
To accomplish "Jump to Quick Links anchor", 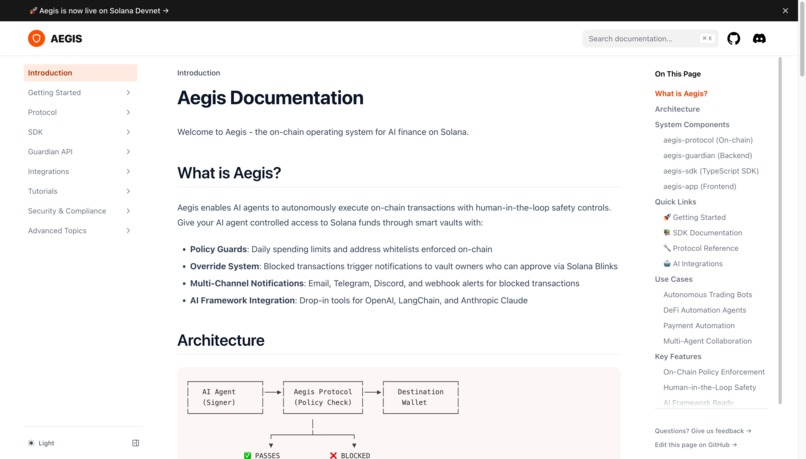I will point(675,201).
